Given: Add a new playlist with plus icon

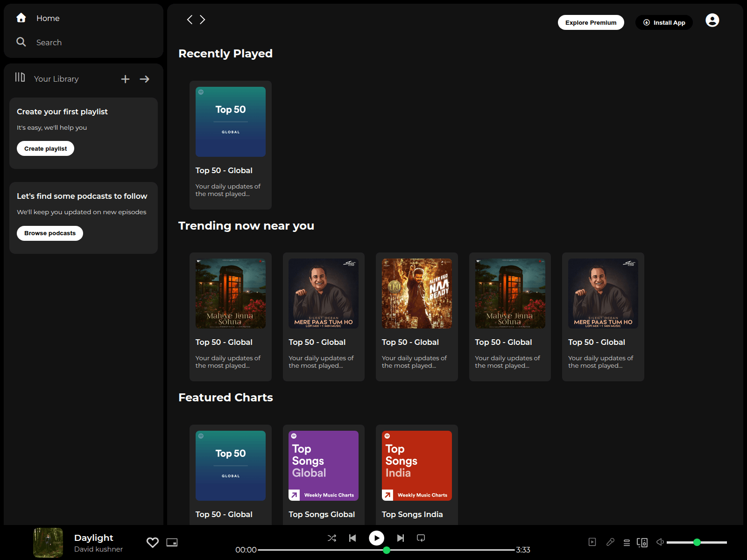Looking at the screenshot, I should 125,79.
